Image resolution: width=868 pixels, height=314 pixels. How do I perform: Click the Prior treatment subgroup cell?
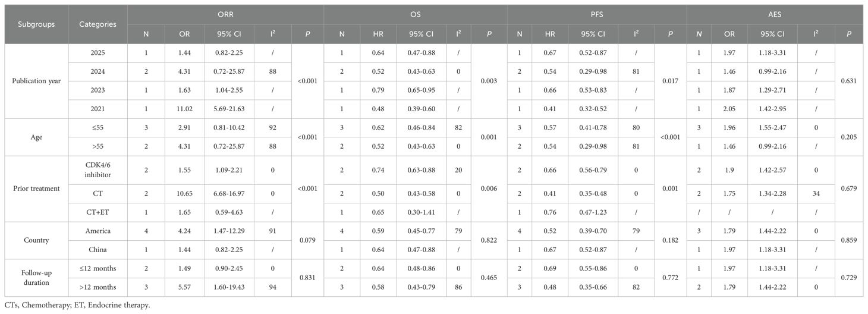pos(34,189)
